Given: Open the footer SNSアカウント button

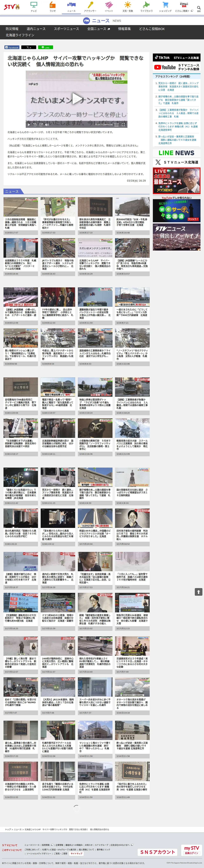Looking at the screenshot, I should 158,852.
